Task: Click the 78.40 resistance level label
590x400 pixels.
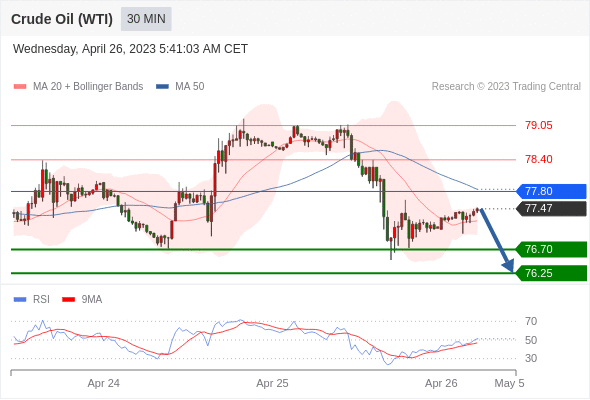Action: [539, 159]
